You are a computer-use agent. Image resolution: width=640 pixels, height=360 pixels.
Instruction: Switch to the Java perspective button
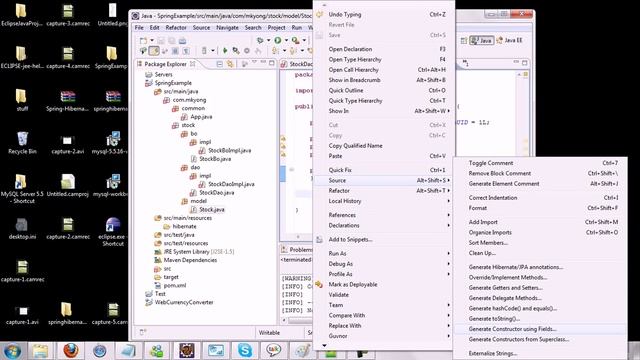point(481,40)
